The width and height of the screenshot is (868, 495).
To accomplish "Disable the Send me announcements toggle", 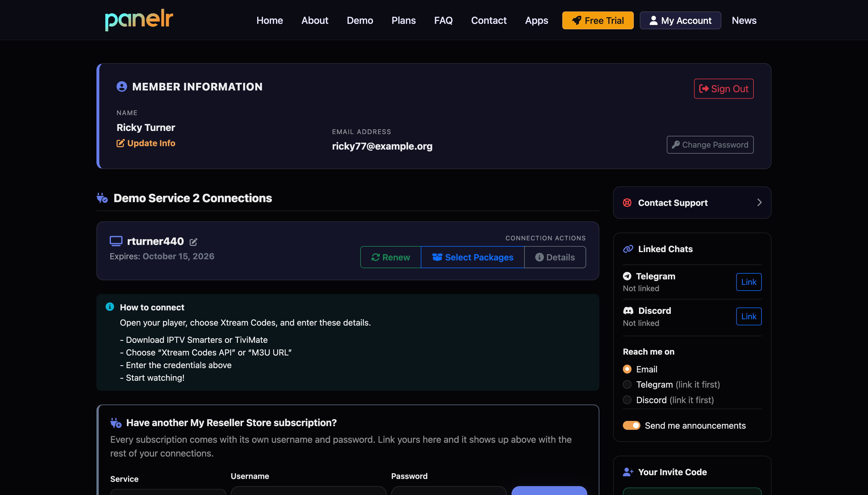I will 631,425.
